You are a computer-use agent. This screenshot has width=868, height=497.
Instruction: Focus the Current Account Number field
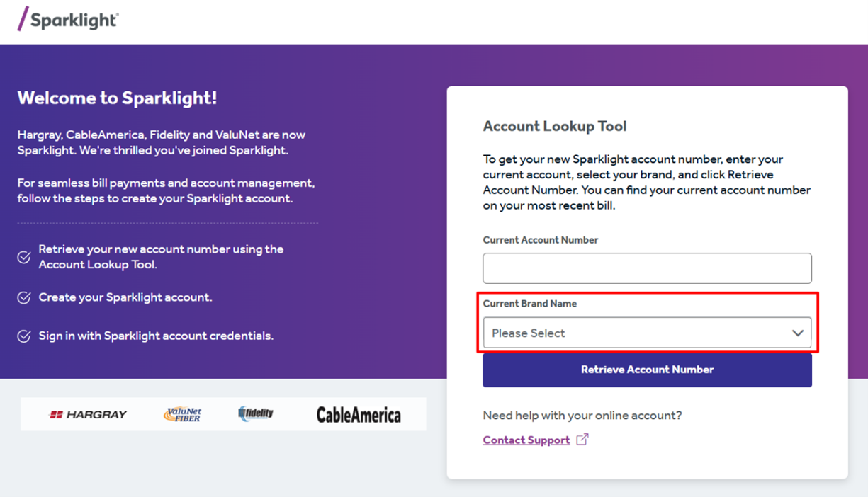[x=647, y=268]
